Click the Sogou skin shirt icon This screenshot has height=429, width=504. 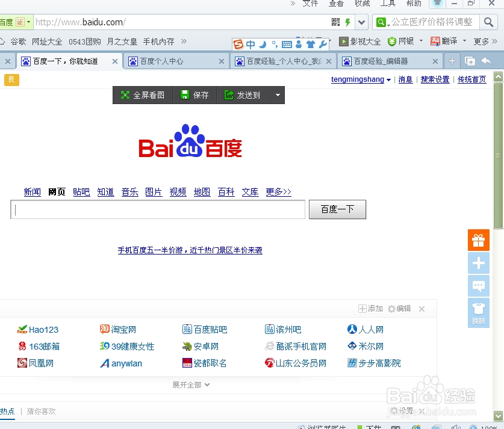[x=311, y=45]
